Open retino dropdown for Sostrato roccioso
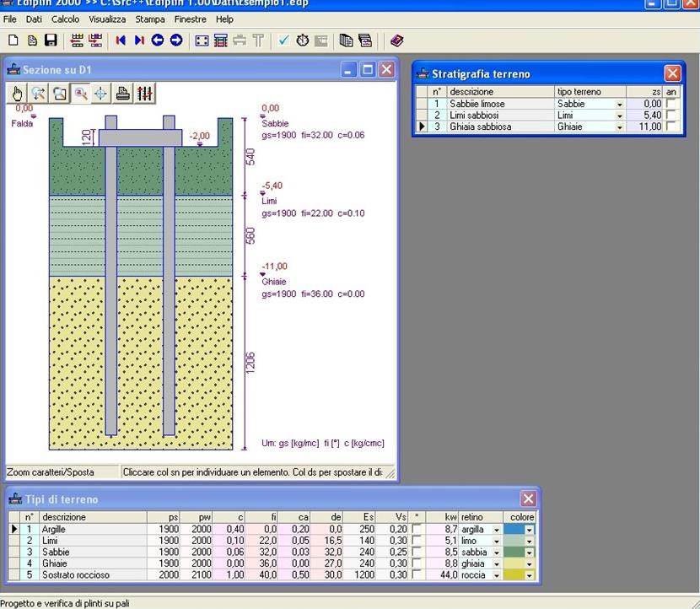 pyautogui.click(x=497, y=575)
